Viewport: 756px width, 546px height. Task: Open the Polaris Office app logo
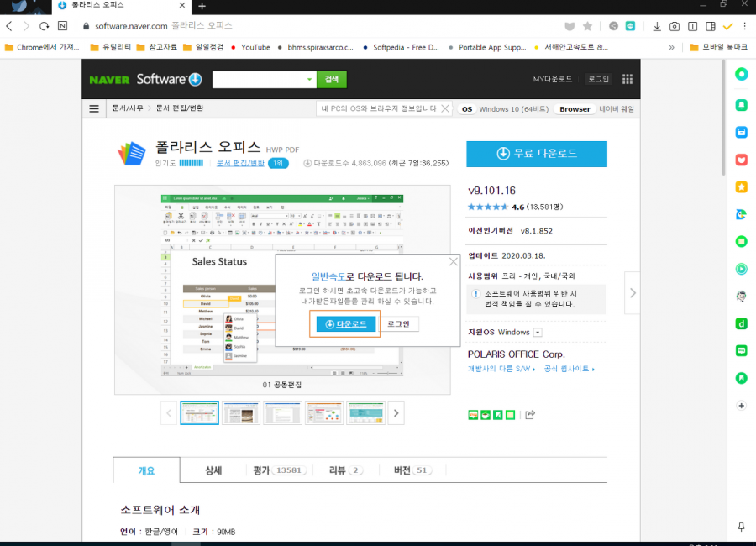[x=132, y=154]
